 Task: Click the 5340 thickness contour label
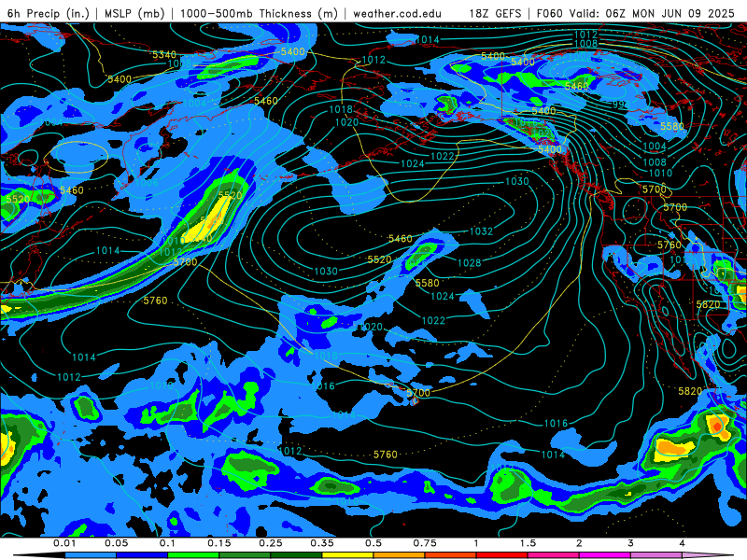point(164,54)
